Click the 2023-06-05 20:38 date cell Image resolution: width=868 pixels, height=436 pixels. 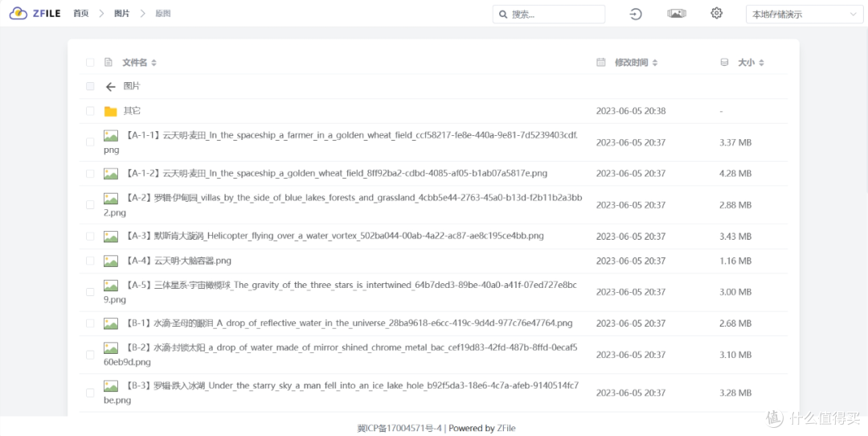(x=631, y=111)
